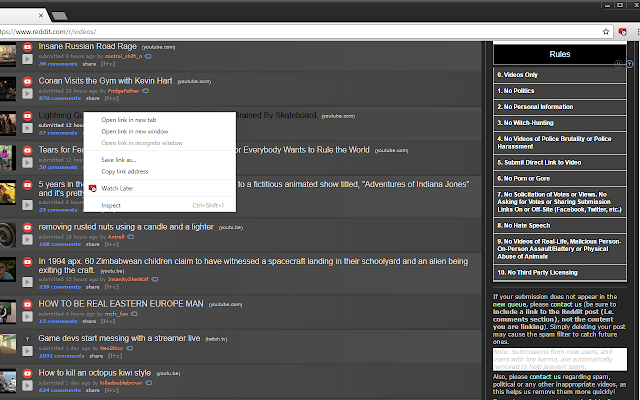Image resolution: width=640 pixels, height=400 pixels.
Task: Click the YouTube icon beside removing rusted nuts
Action: pyautogui.click(x=27, y=227)
